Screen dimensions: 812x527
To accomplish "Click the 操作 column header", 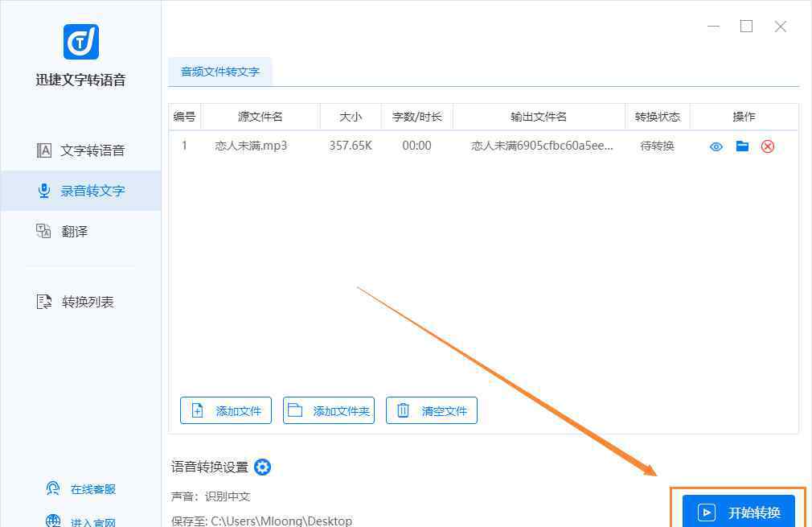I will pos(744,117).
